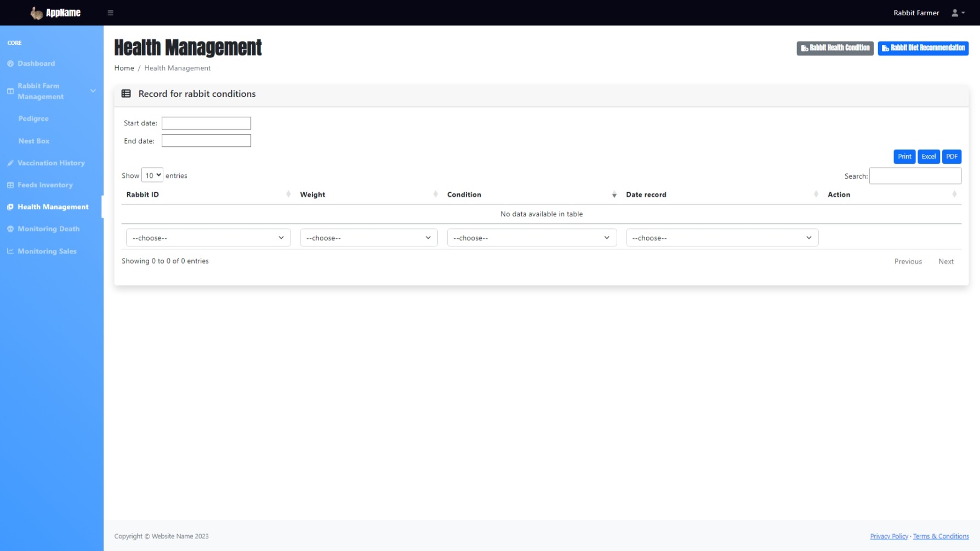Open the user profile icon menu
The width and height of the screenshot is (980, 551).
[x=958, y=13]
